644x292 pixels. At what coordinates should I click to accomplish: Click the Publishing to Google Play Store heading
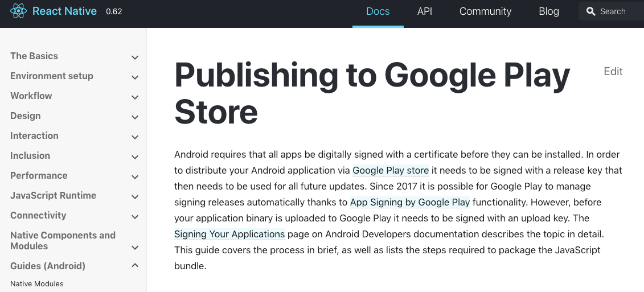click(x=372, y=93)
